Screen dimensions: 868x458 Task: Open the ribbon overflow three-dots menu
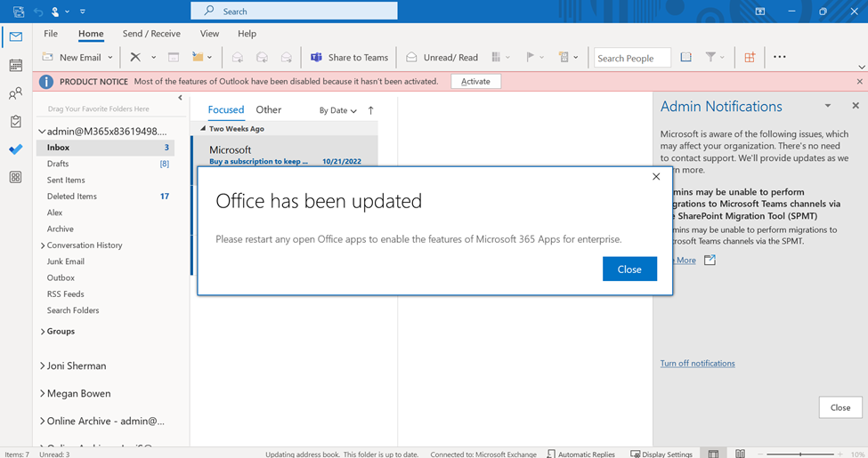click(x=780, y=56)
